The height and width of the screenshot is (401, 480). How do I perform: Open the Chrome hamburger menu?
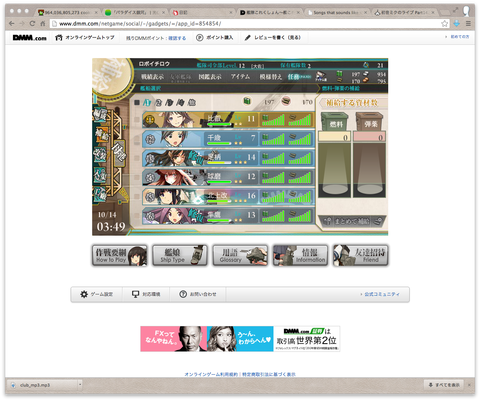coord(468,24)
